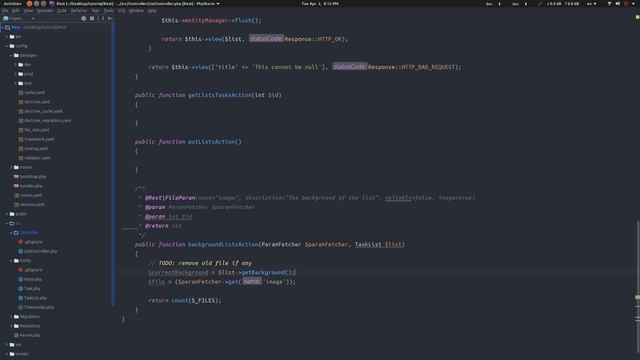The width and height of the screenshot is (640, 360).
Task: Collapse the src folder
Action: (x=7, y=223)
